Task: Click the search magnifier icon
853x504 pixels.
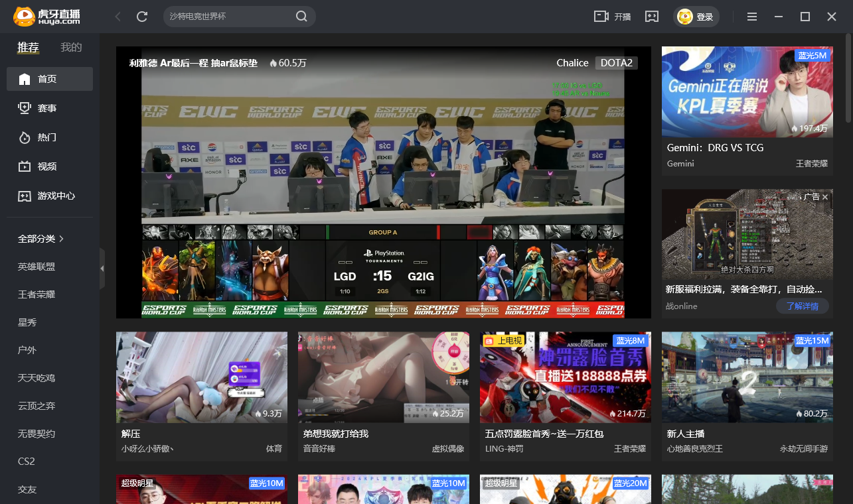Action: pyautogui.click(x=301, y=17)
